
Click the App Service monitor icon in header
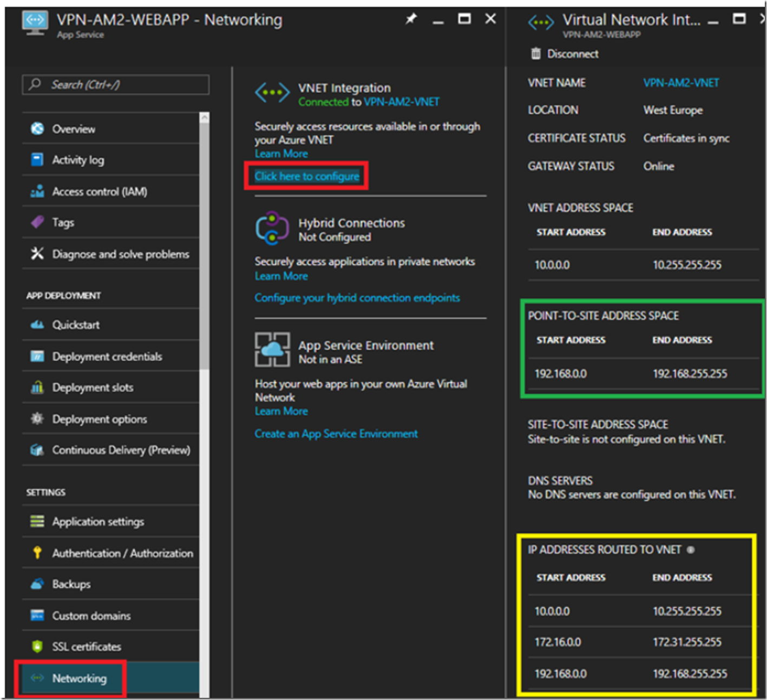[35, 23]
